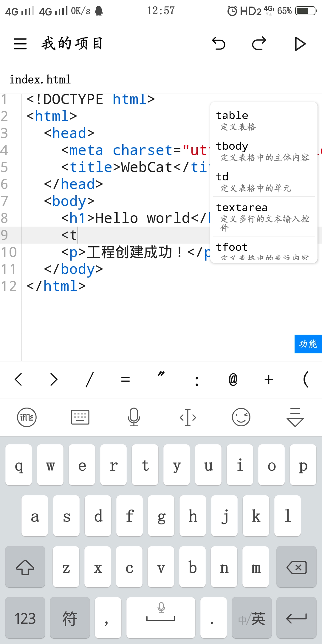Click the 我的项目 project title
Screen dimensions: 322x644
(x=72, y=44)
